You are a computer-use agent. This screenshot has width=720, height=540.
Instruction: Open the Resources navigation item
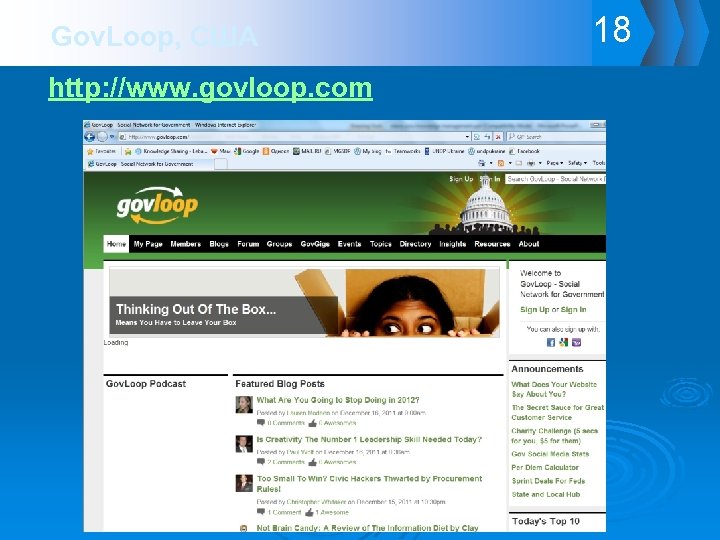tap(492, 244)
